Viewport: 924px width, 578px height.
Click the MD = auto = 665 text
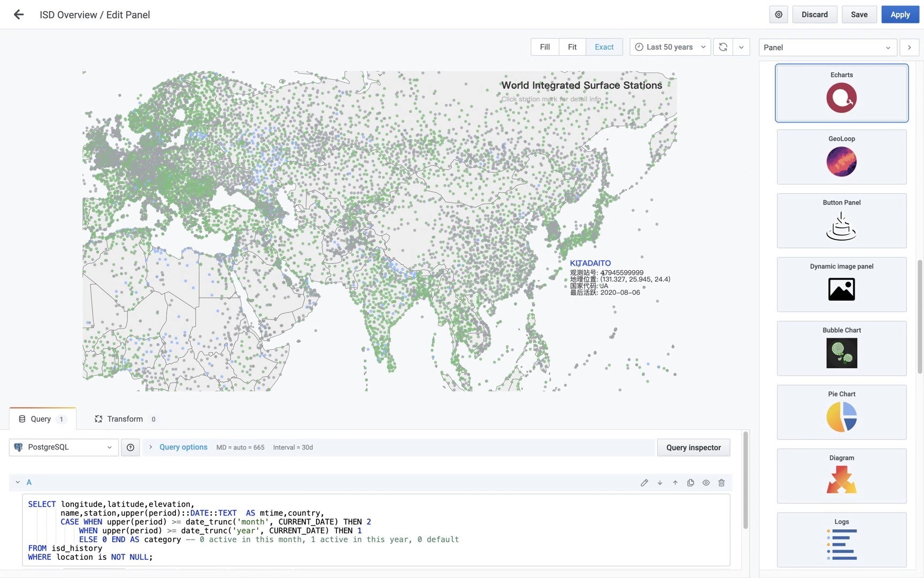tap(240, 447)
